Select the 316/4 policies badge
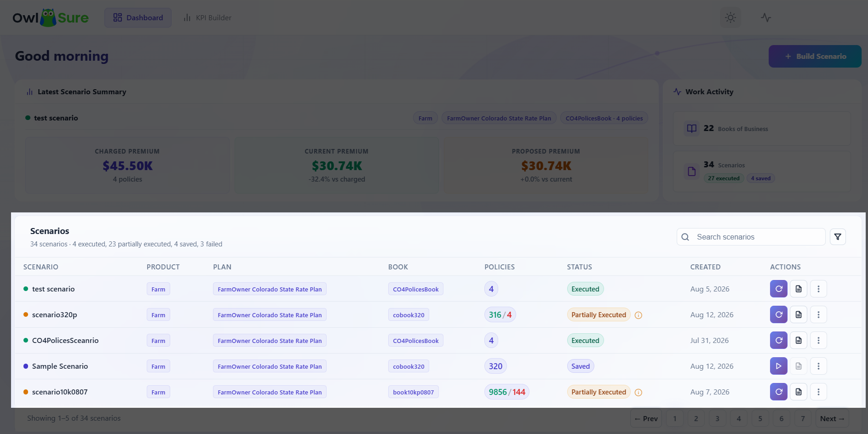The image size is (868, 434). pyautogui.click(x=500, y=315)
